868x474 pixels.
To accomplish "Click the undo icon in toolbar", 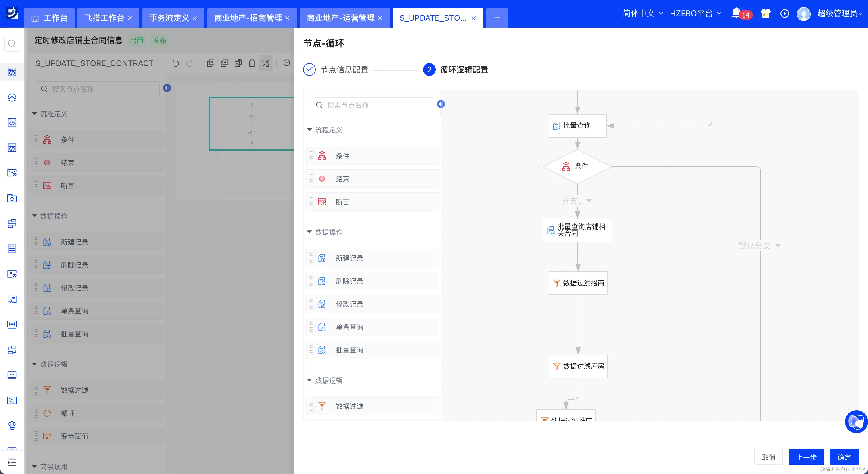I will tap(176, 63).
